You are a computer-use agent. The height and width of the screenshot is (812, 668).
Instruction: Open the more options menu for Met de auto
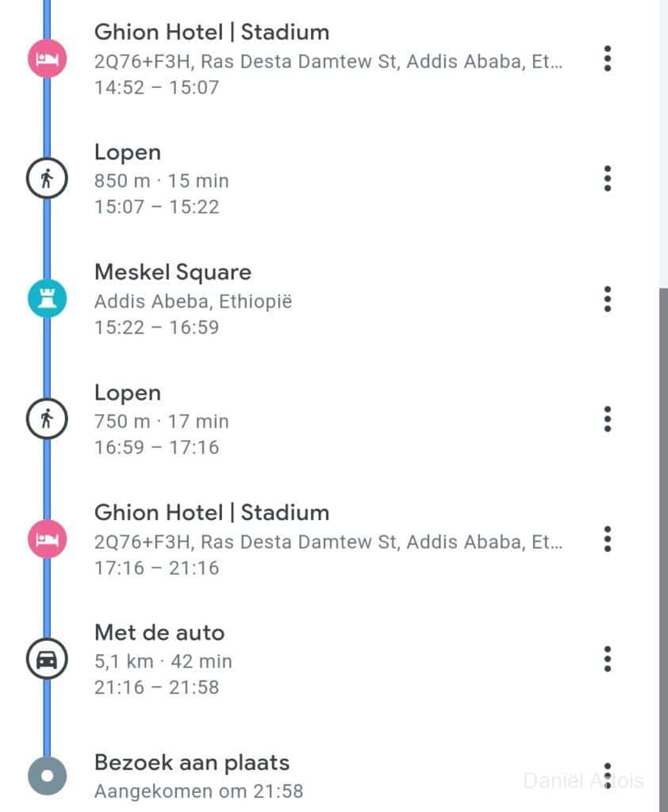607,660
